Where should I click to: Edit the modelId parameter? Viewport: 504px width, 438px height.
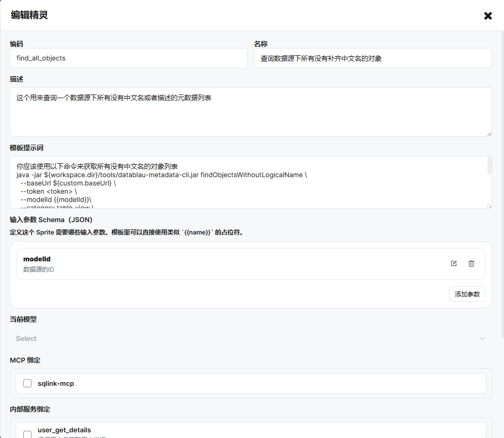pyautogui.click(x=454, y=263)
